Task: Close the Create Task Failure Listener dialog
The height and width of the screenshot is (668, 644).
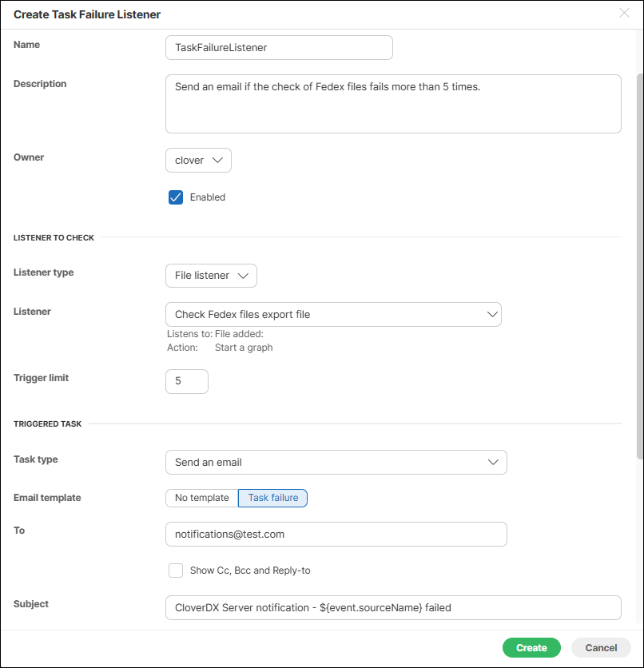Action: pos(624,13)
